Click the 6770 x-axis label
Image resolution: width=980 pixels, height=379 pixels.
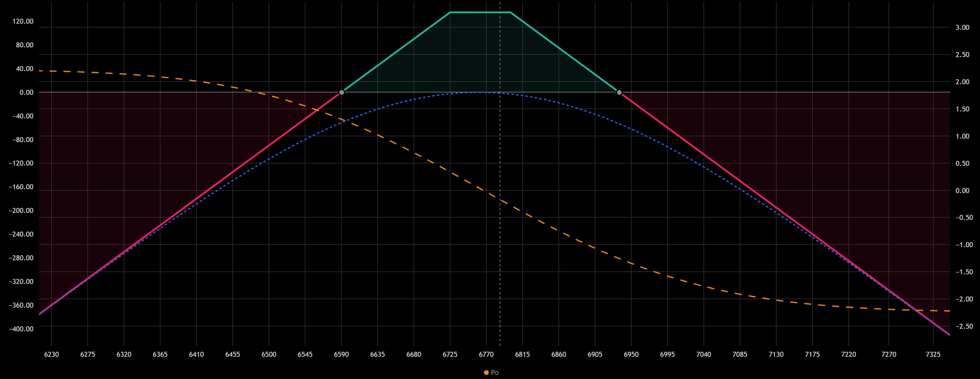point(486,354)
